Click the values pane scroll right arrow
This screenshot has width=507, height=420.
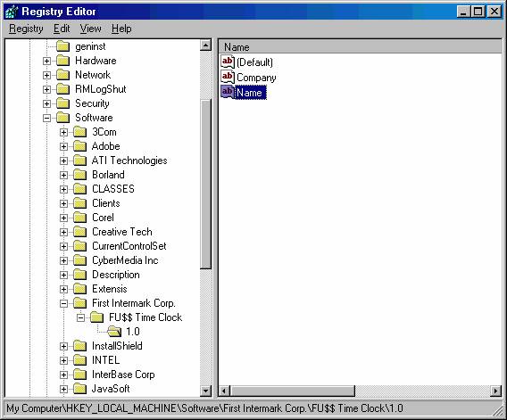pyautogui.click(x=495, y=391)
